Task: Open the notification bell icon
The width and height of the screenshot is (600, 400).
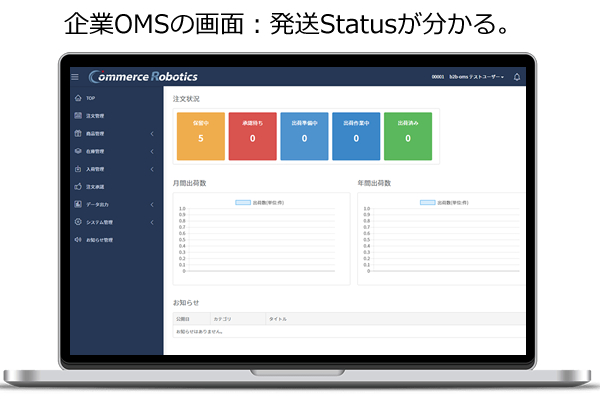Action: [517, 77]
